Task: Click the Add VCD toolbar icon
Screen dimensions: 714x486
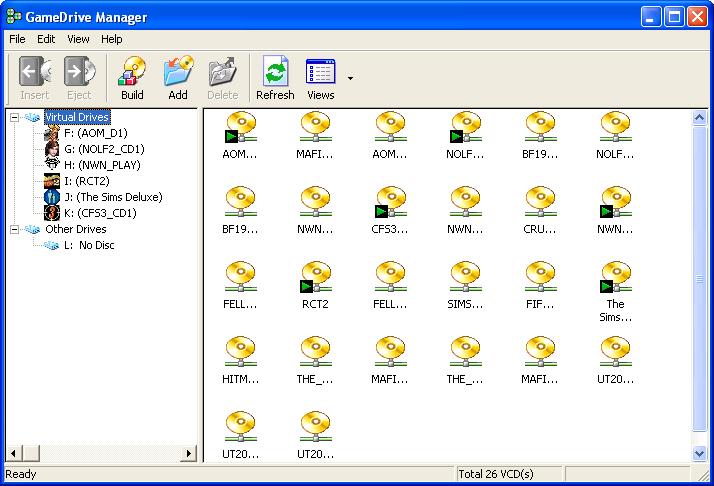Action: [x=178, y=72]
